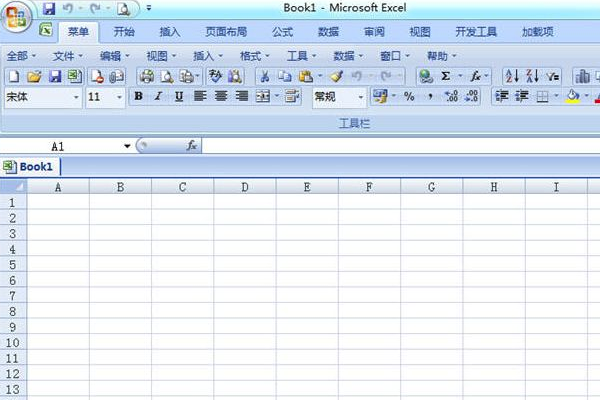Click the blue floppy Save icon in toolbar

[55, 76]
